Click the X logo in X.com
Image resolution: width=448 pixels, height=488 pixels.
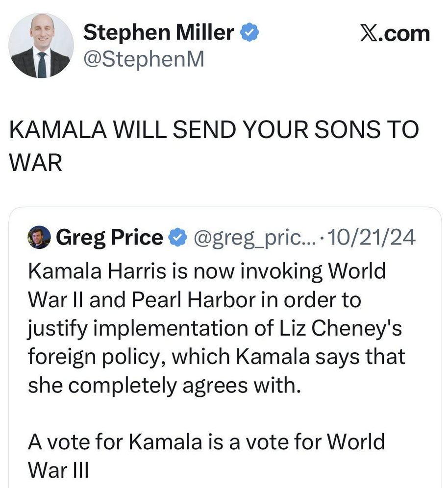tap(368, 34)
